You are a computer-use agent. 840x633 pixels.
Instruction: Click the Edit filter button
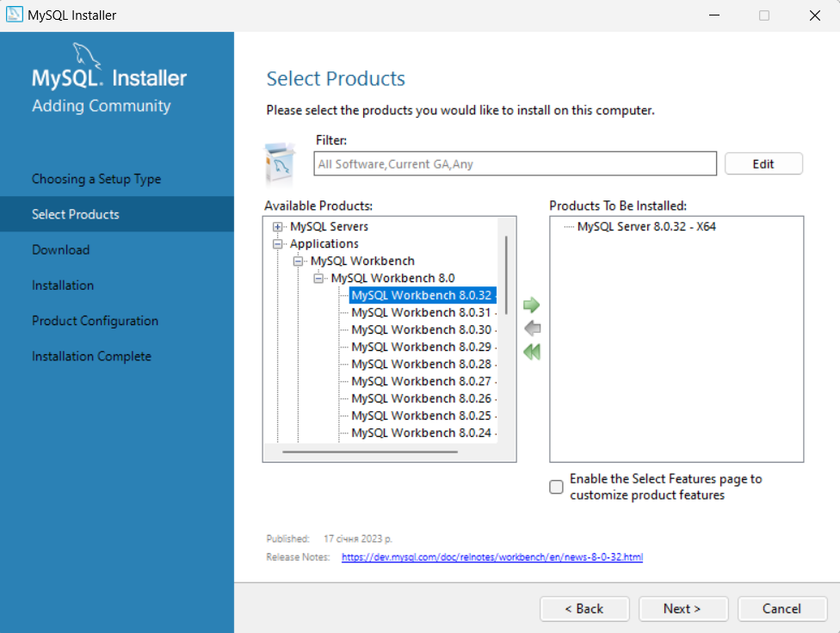tap(763, 163)
